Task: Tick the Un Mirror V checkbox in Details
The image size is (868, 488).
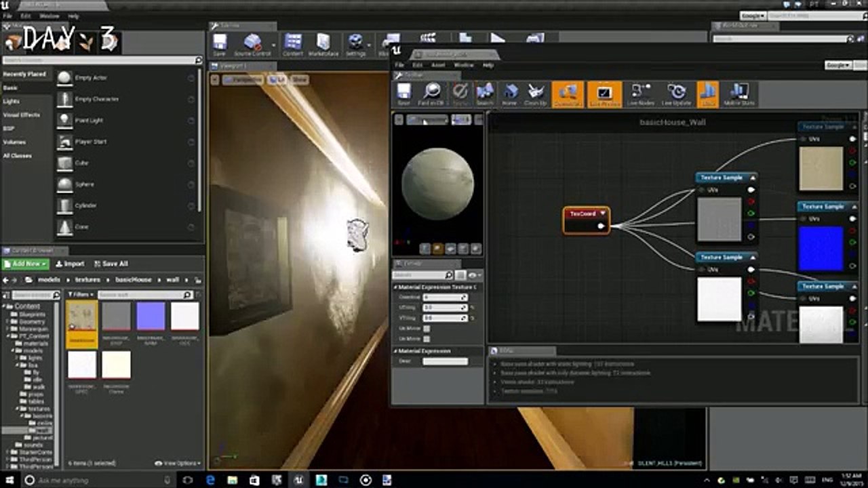Action: click(427, 338)
